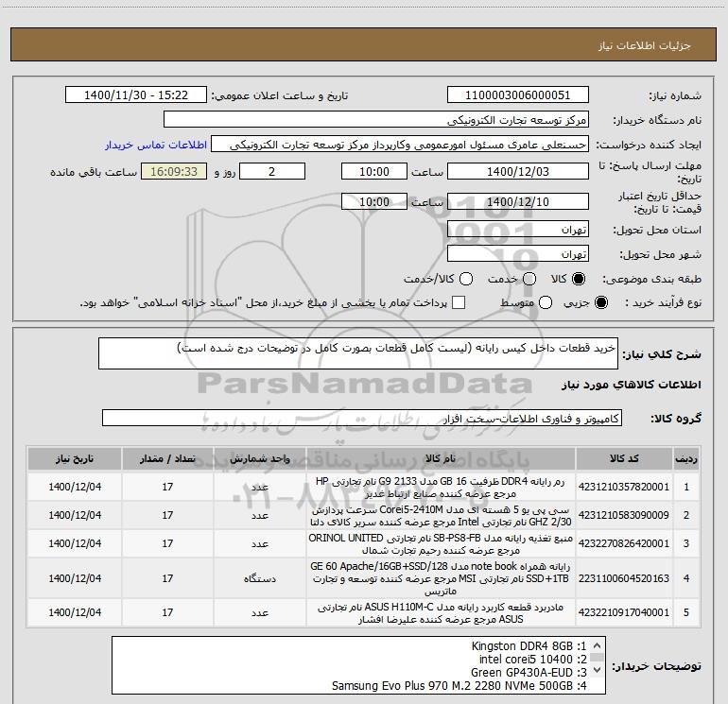Image resolution: width=728 pixels, height=704 pixels.
Task: Click the Corei5-2410M CPU item name
Action: click(441, 516)
